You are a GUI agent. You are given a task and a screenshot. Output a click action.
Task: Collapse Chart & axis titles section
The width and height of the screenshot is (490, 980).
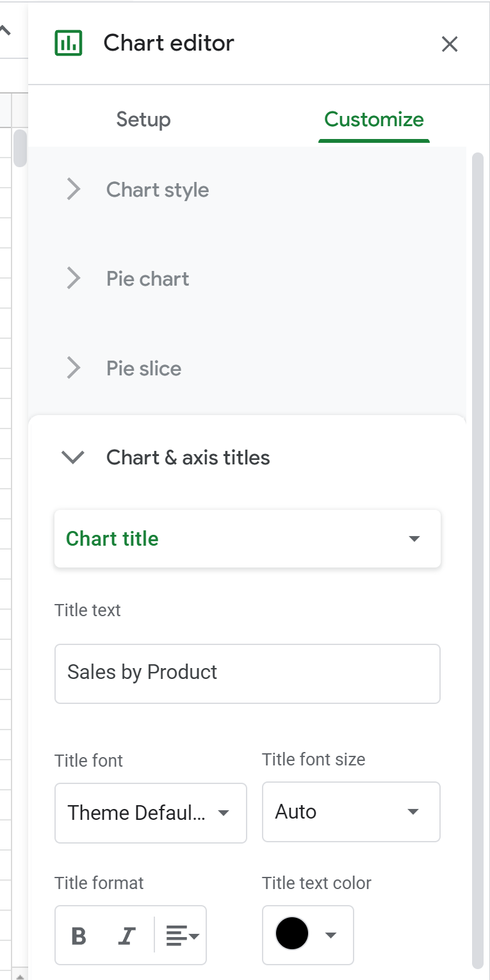[x=73, y=457]
